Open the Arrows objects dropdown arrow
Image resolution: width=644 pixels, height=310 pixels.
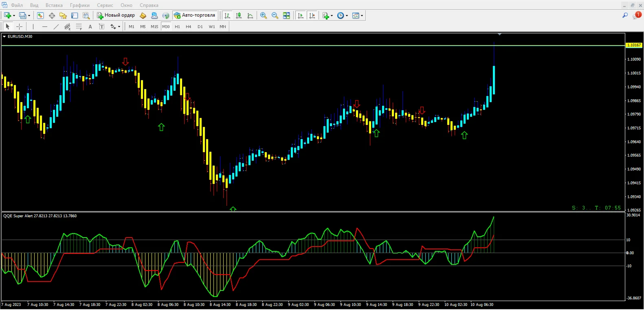coord(119,27)
